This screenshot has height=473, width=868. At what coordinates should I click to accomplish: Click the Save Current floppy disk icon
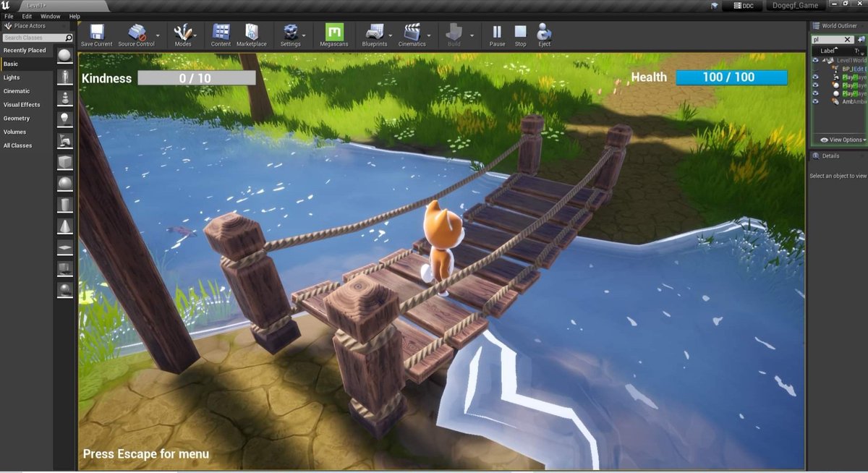coord(96,31)
